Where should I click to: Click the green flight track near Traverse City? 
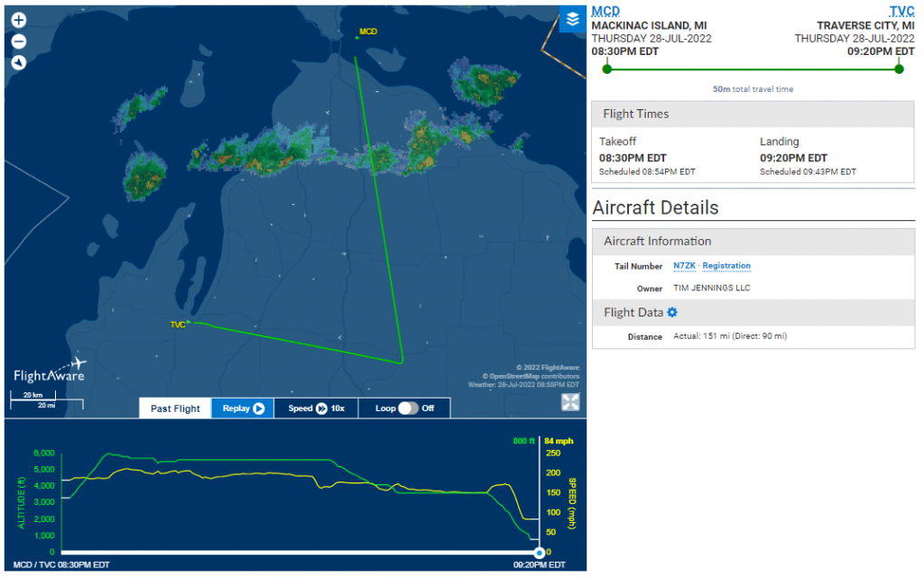click(271, 335)
